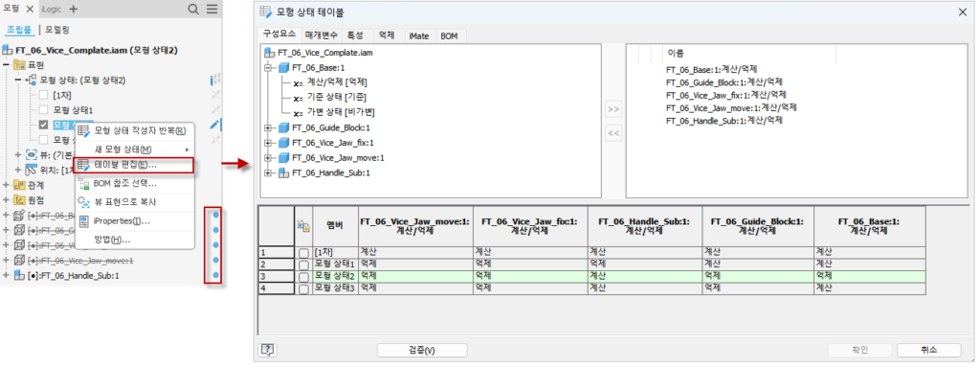Viewport: 980px width, 368px height.
Task: Check the [1차] model state
Action: (x=43, y=95)
